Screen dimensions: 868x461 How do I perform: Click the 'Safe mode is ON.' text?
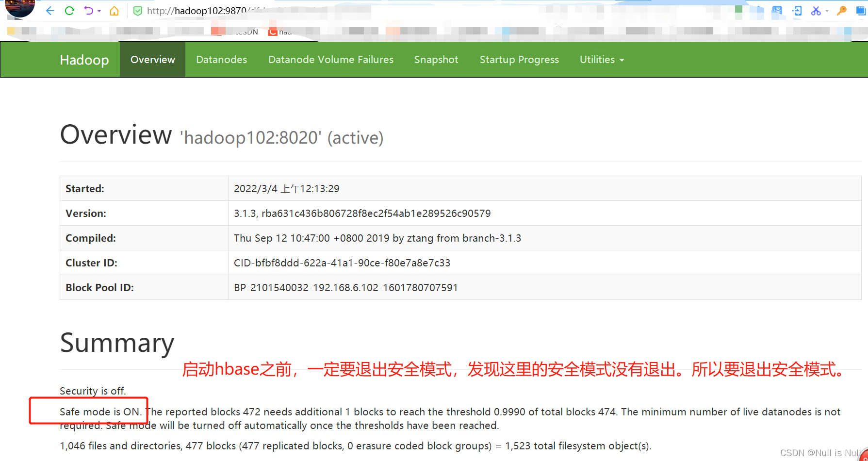[x=101, y=412]
